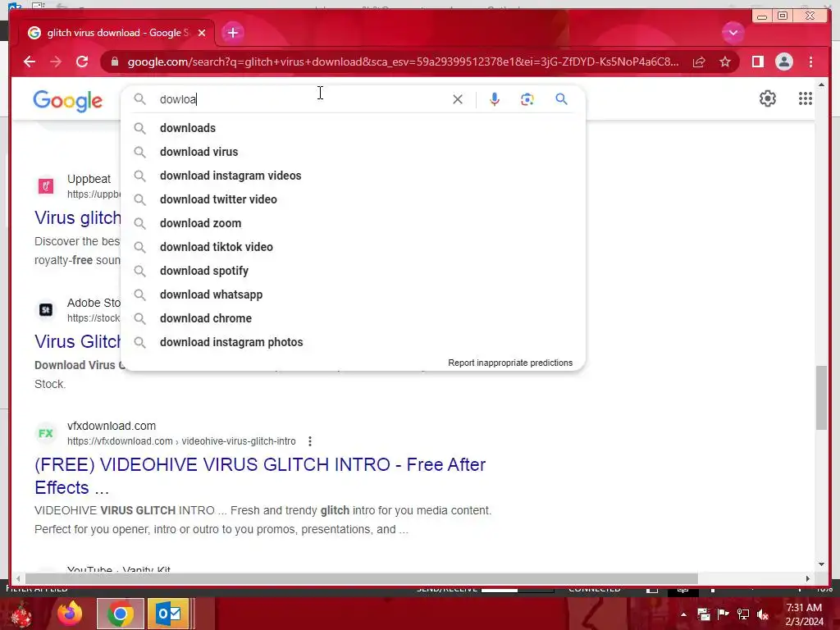840x630 pixels.
Task: Click the browser forward arrow
Action: (x=56, y=62)
